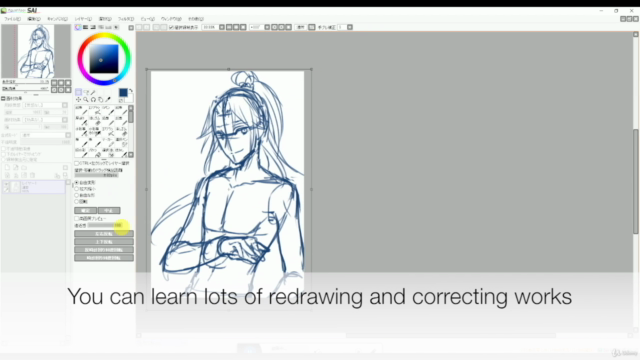Open the レイヤー (Layer) menu
This screenshot has height=360, width=640.
(83, 19)
